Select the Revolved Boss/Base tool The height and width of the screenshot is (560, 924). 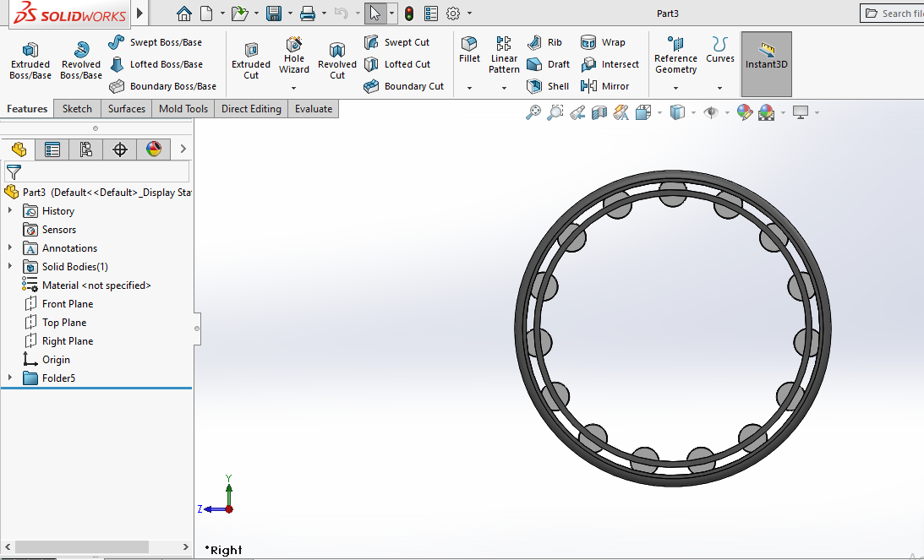pyautogui.click(x=81, y=61)
